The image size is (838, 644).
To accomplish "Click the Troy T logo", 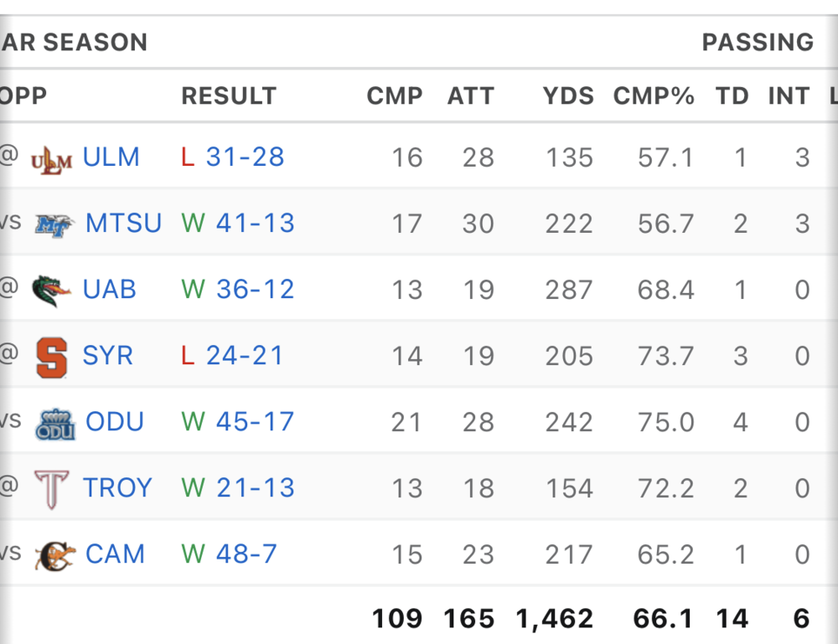I will [51, 489].
